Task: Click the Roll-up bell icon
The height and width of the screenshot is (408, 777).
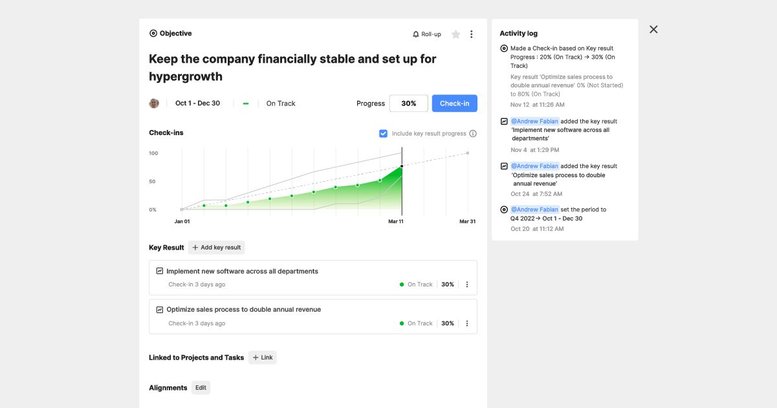Action: coord(416,34)
